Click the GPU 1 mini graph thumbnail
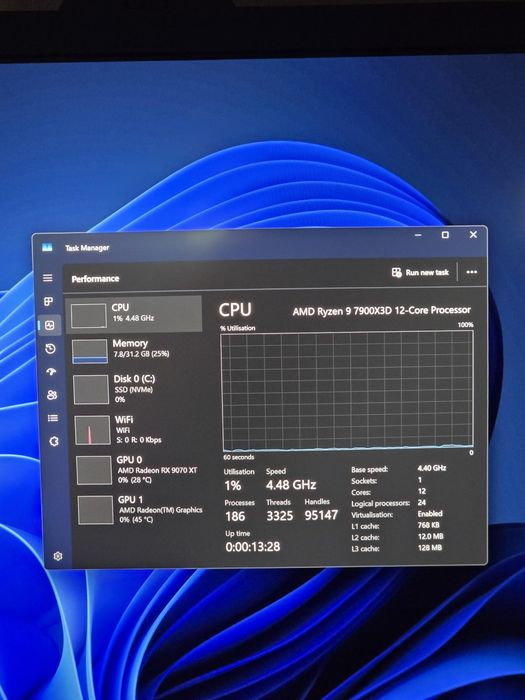This screenshot has width=525, height=700. (x=95, y=510)
